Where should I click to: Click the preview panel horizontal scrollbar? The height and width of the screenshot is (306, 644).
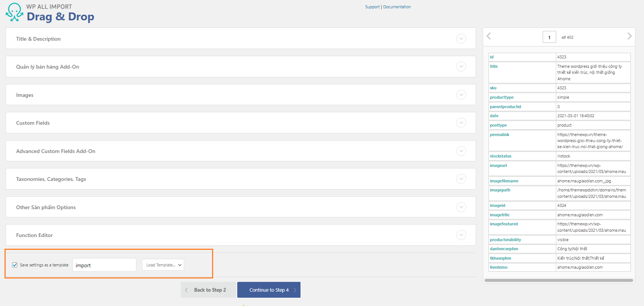coord(559,280)
